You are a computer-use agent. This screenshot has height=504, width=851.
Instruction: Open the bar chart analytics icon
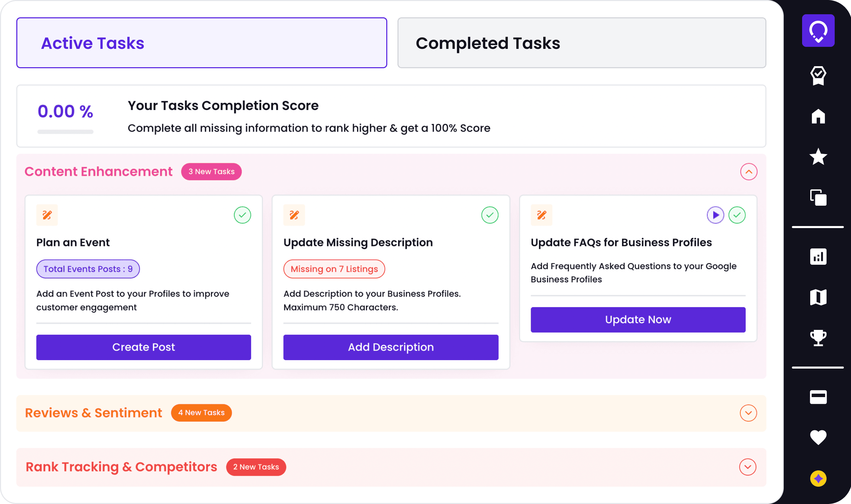(x=818, y=257)
